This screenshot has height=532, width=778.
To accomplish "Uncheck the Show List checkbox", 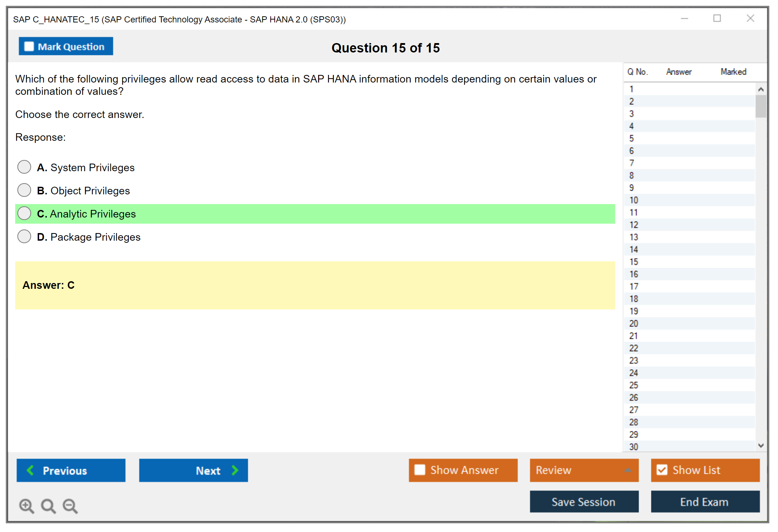I will 662,470.
